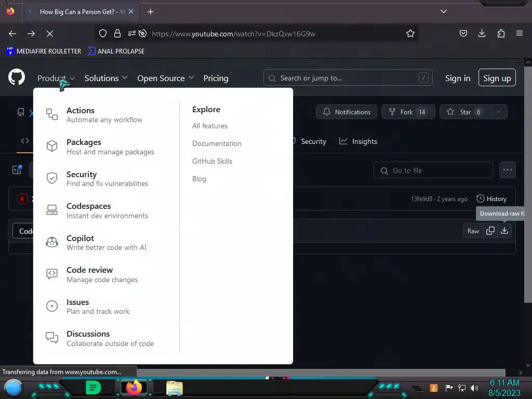Image resolution: width=532 pixels, height=399 pixels.
Task: Open the Pricing page link
Action: tap(216, 78)
